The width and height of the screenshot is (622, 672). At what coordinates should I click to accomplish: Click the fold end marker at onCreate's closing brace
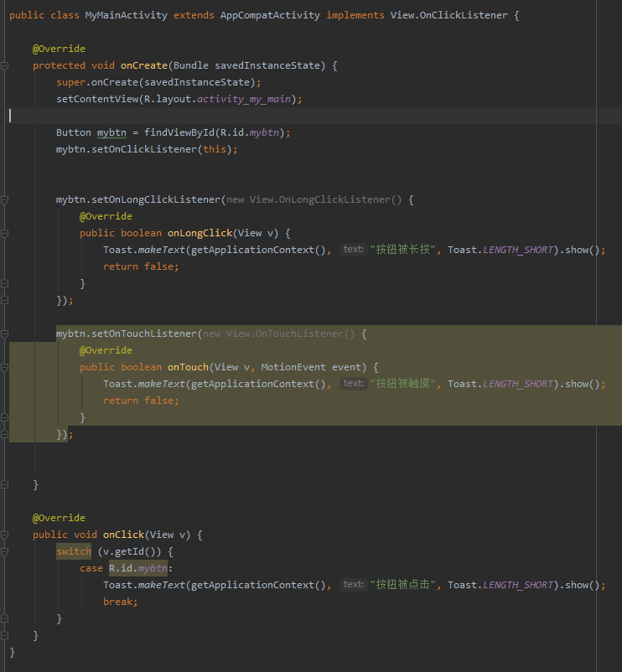point(5,484)
